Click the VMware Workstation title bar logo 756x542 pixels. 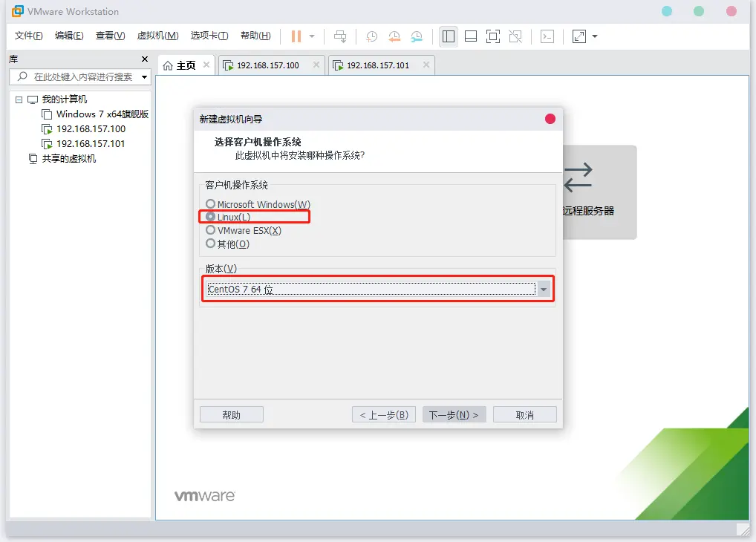click(x=17, y=11)
